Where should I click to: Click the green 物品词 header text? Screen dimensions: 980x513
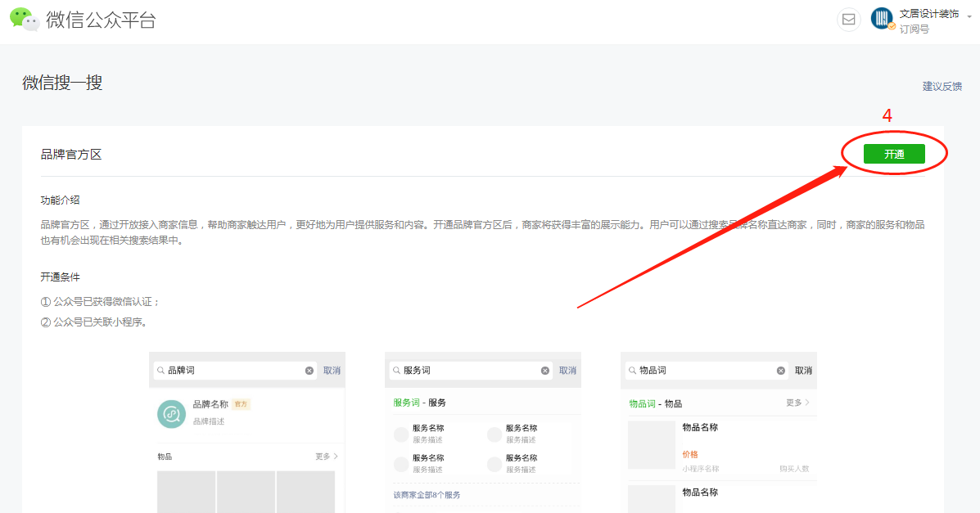[642, 404]
